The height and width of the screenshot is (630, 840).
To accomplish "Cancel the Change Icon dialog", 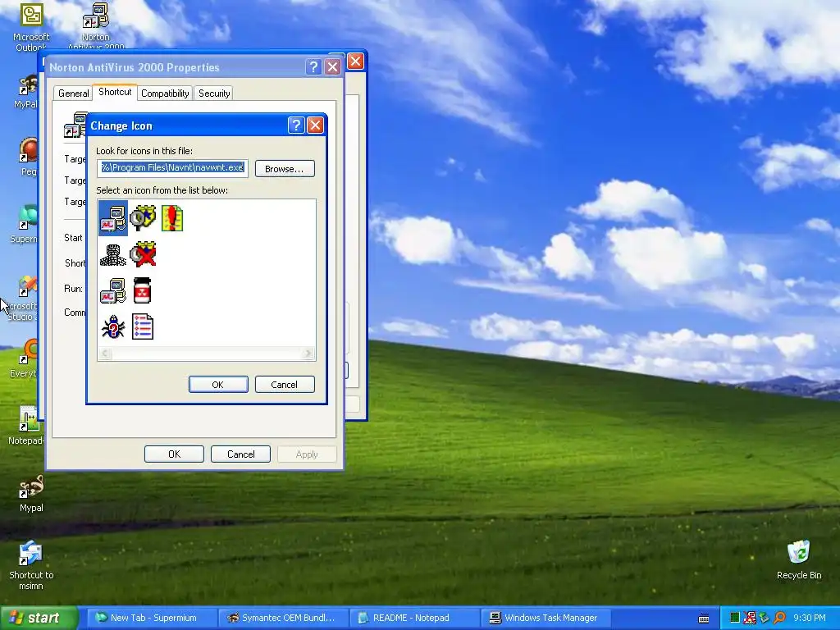I will point(285,385).
